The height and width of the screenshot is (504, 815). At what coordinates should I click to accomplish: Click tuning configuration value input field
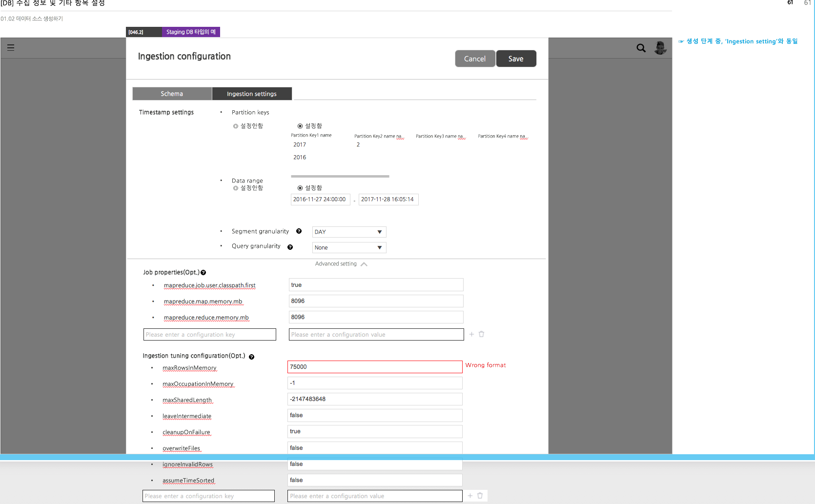coord(375,496)
